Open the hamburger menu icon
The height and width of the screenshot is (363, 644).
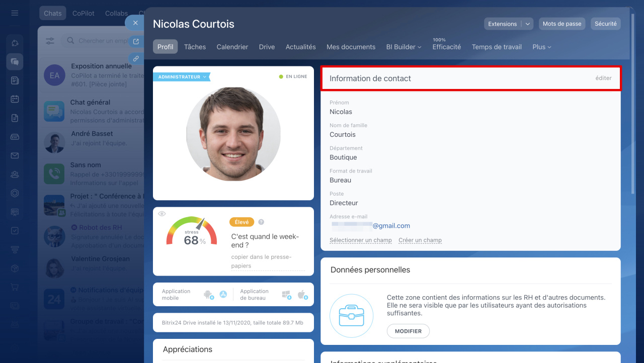pyautogui.click(x=15, y=13)
